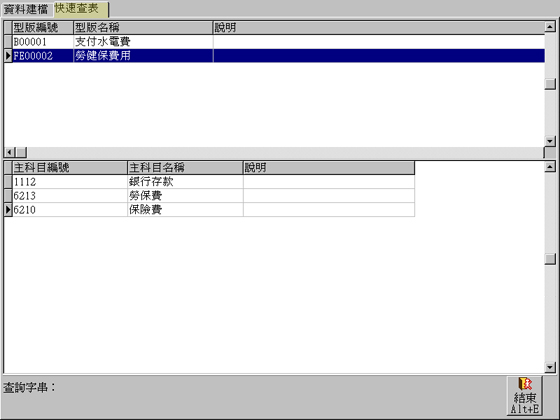Click the 保險費 account name cell

(185, 210)
